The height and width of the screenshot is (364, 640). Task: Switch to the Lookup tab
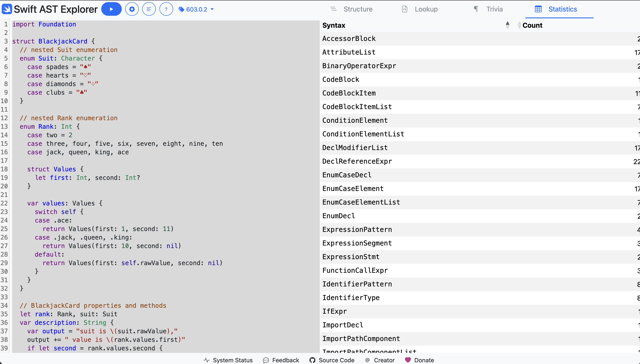[420, 9]
